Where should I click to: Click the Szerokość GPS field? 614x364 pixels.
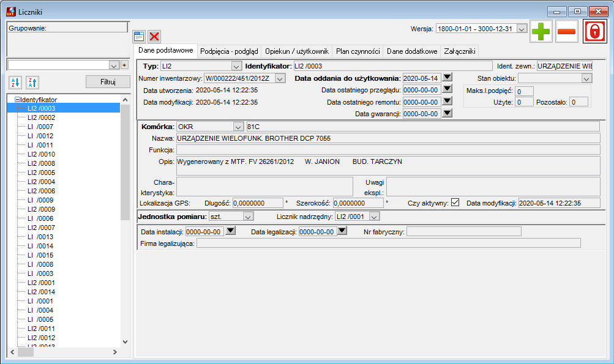point(358,203)
